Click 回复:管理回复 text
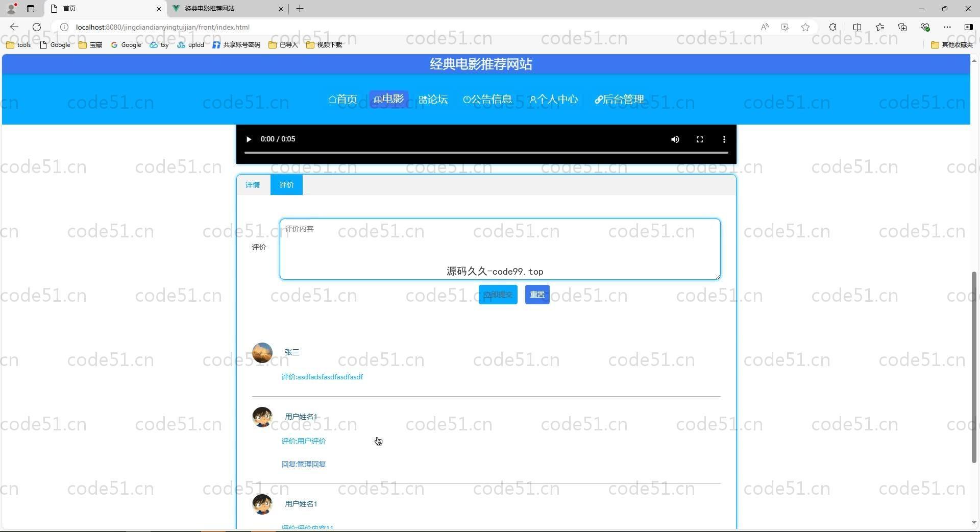The width and height of the screenshot is (980, 532). (304, 465)
